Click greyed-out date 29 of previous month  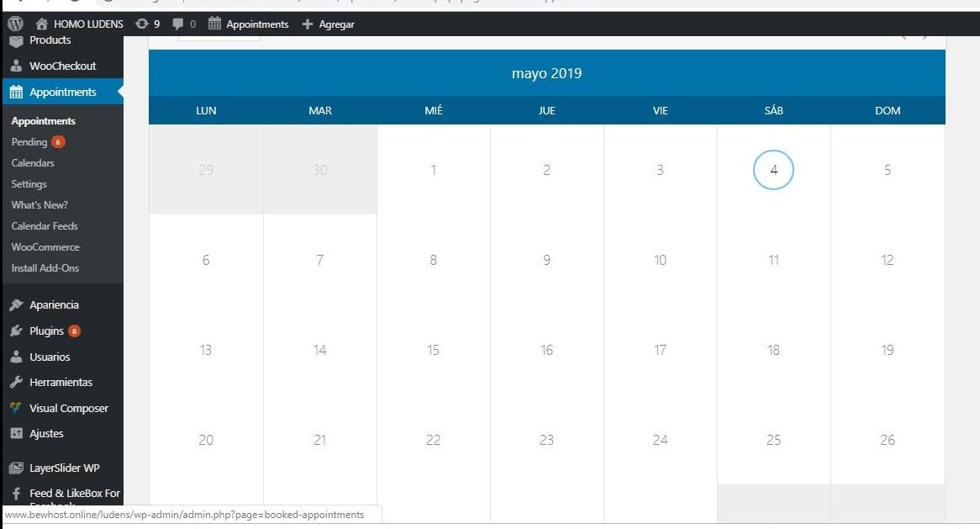[206, 169]
